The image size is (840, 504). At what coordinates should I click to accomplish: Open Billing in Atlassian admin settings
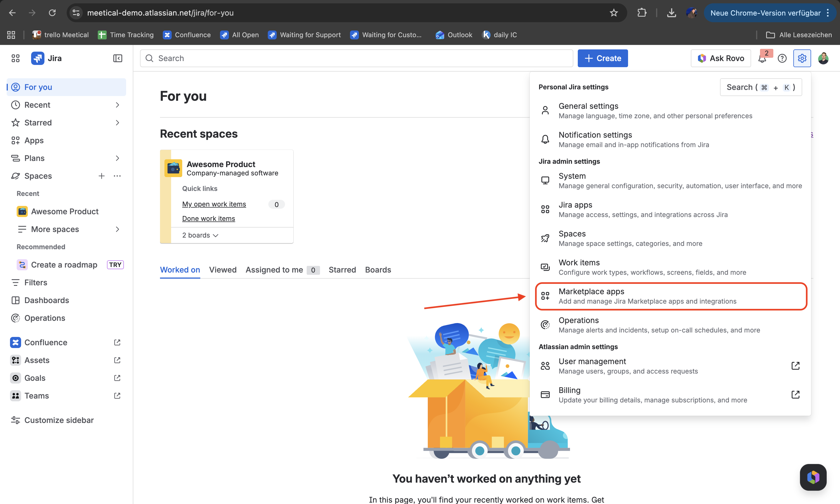pyautogui.click(x=670, y=395)
